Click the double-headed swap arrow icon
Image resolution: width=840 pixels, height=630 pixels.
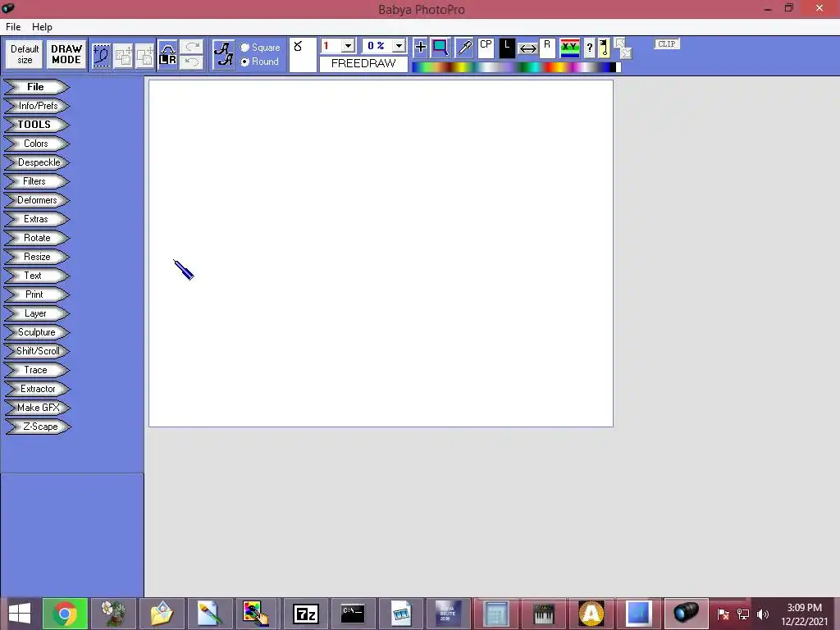(x=528, y=48)
